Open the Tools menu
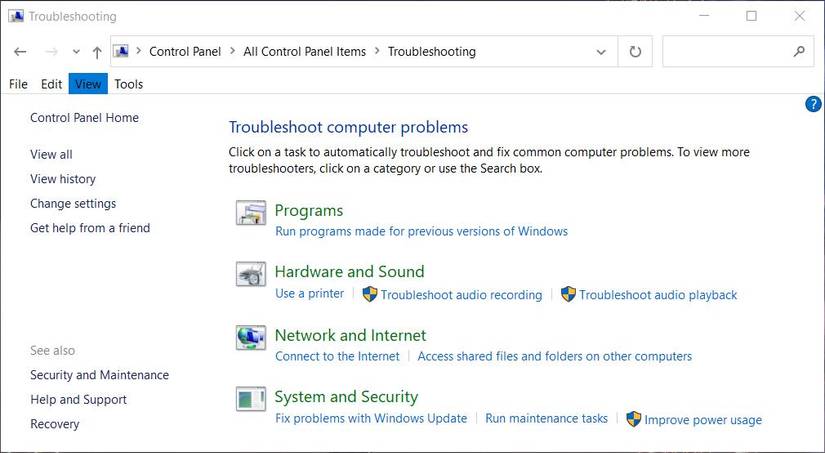This screenshot has width=825, height=453. [x=128, y=84]
